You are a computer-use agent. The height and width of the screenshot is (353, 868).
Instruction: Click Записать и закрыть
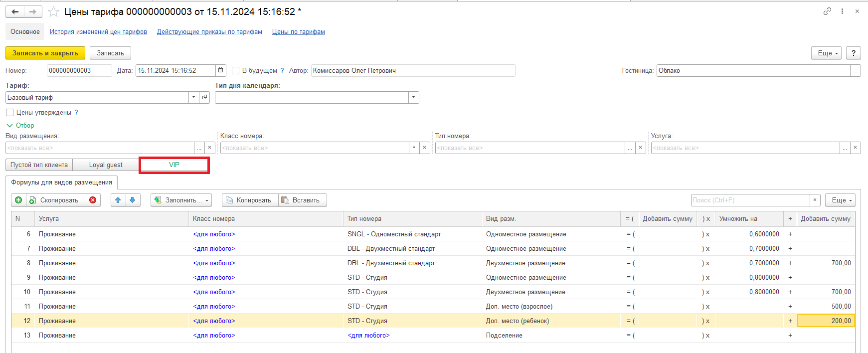tap(45, 53)
